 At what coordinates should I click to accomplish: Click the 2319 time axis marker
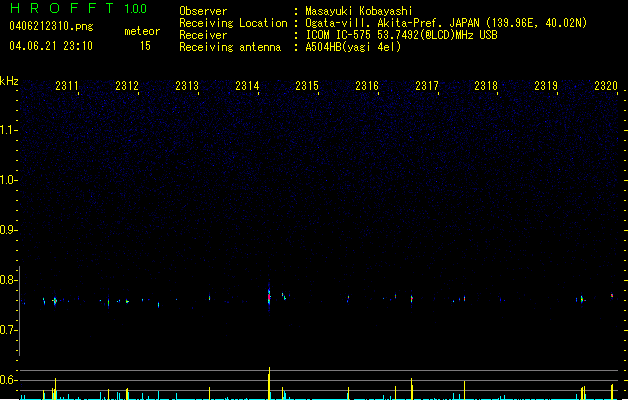point(546,86)
